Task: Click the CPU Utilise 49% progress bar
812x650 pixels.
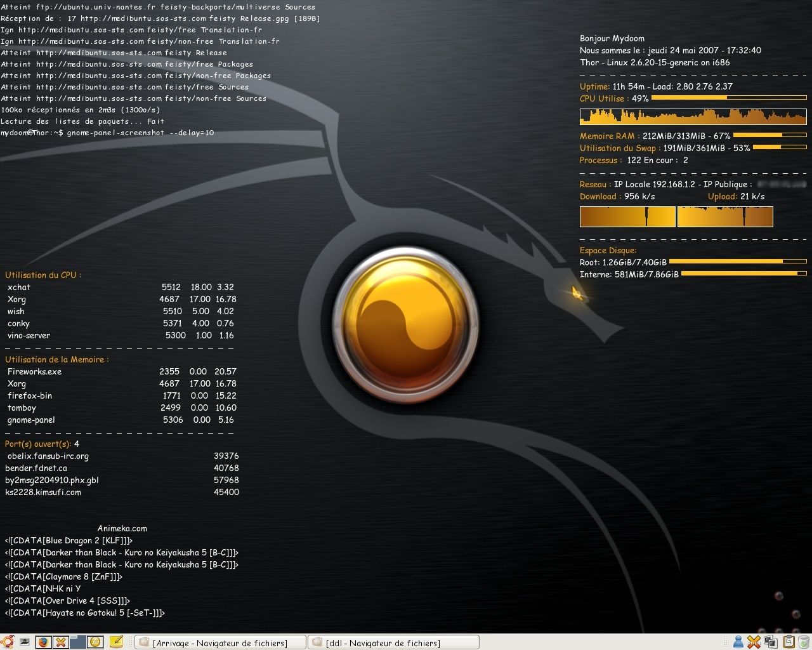Action: point(729,98)
